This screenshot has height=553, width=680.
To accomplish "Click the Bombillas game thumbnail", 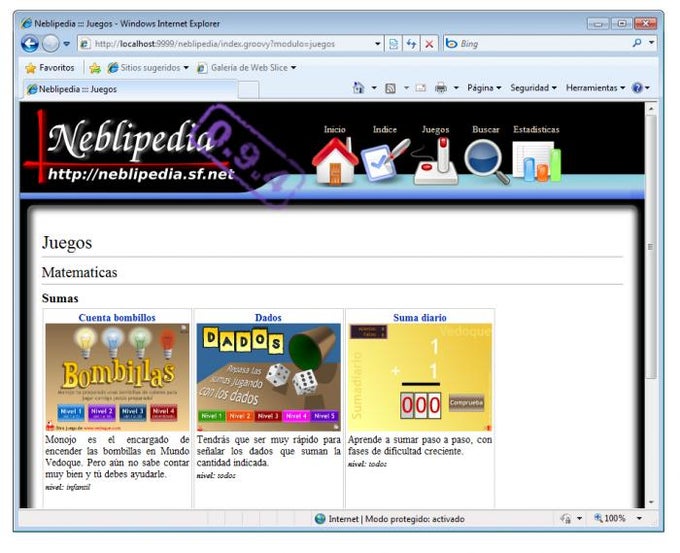I will (117, 377).
